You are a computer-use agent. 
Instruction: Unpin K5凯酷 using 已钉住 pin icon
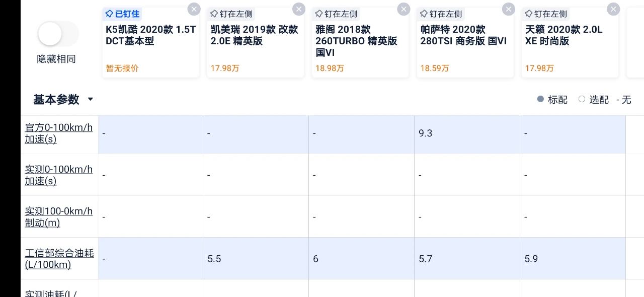click(x=122, y=14)
